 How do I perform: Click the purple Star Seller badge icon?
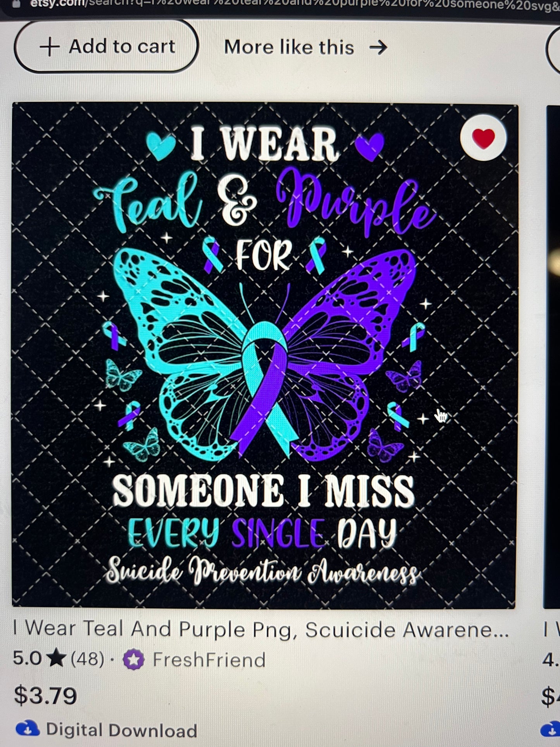point(134,659)
